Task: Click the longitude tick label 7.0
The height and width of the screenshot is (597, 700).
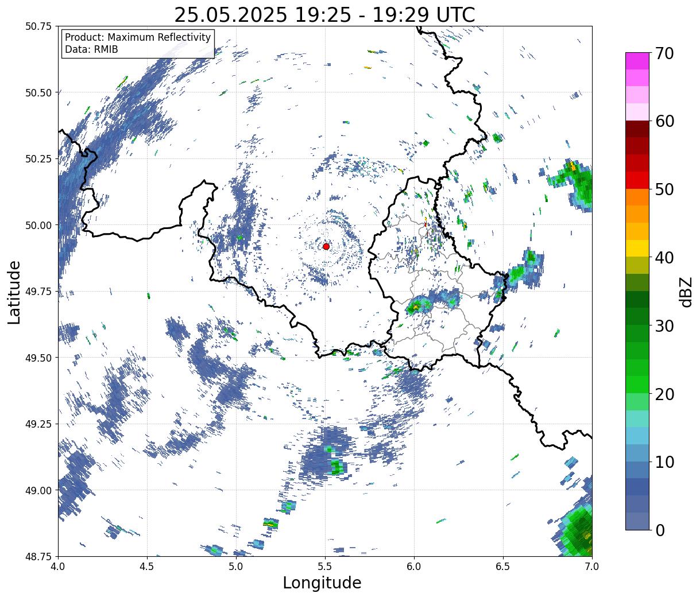Action: (592, 567)
